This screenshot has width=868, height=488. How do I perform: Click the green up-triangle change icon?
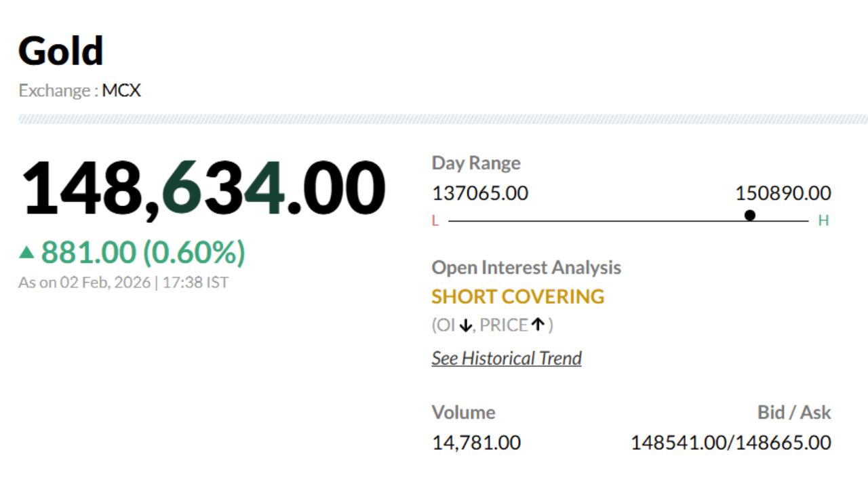(26, 253)
